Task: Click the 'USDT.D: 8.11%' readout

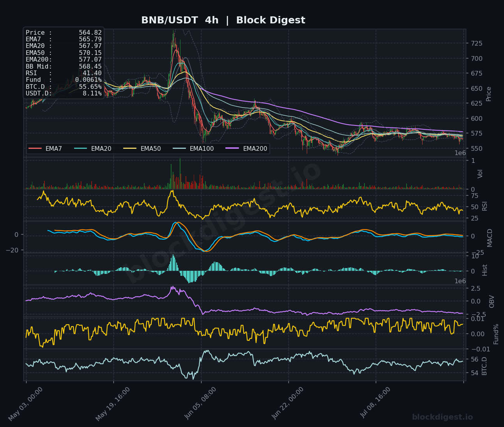Action: click(64, 94)
